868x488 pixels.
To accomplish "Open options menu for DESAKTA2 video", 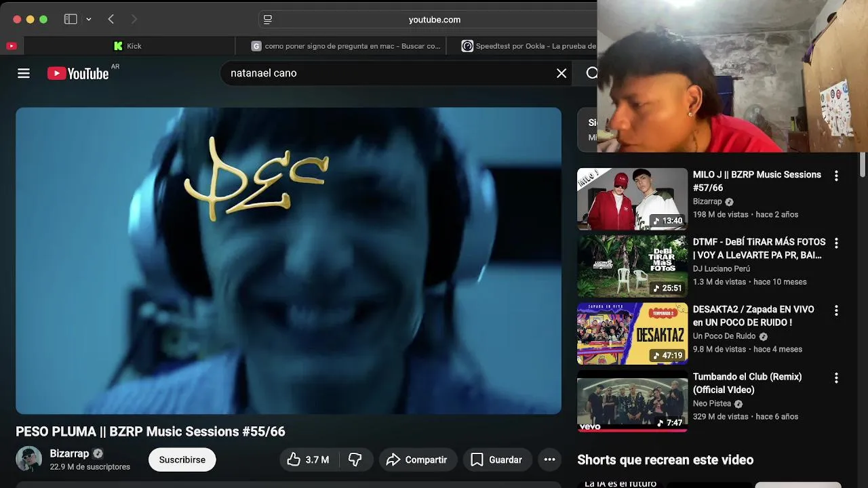I will (x=836, y=310).
